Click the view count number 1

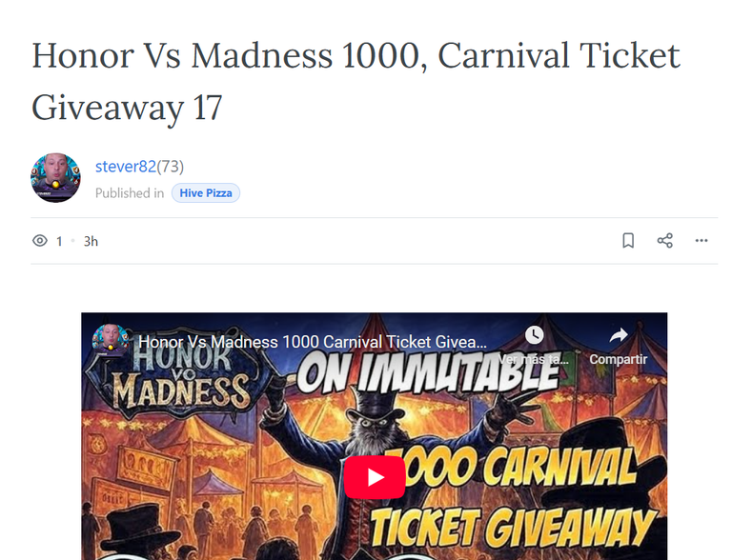[x=59, y=241]
